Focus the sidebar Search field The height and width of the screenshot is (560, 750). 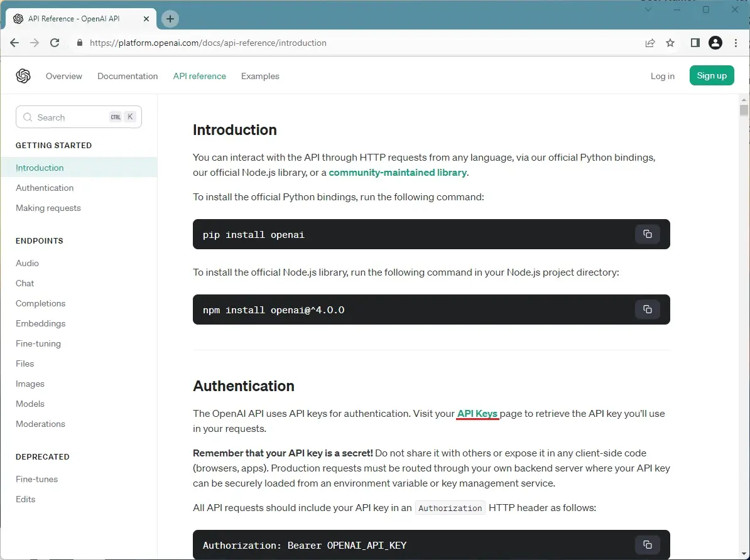[69, 117]
